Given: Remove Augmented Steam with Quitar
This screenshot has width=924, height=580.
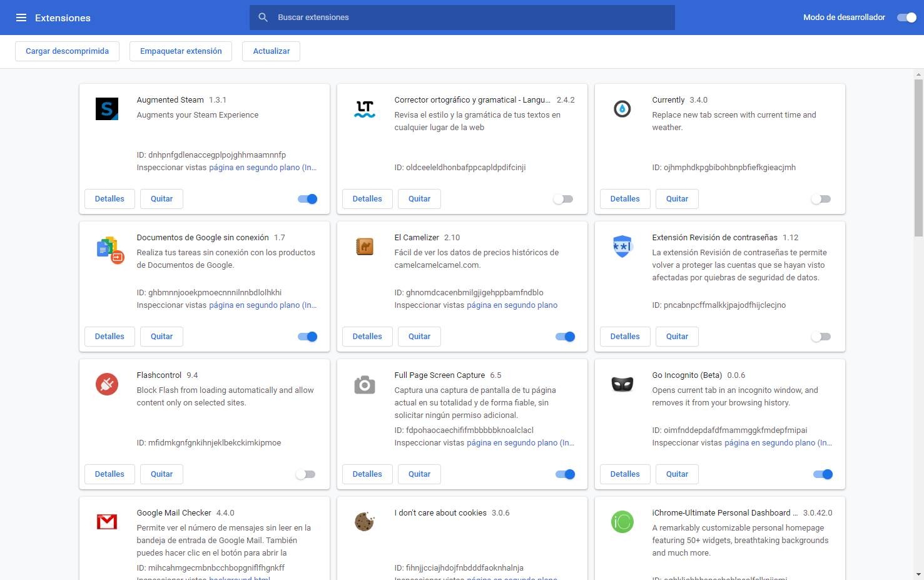Looking at the screenshot, I should (x=161, y=199).
